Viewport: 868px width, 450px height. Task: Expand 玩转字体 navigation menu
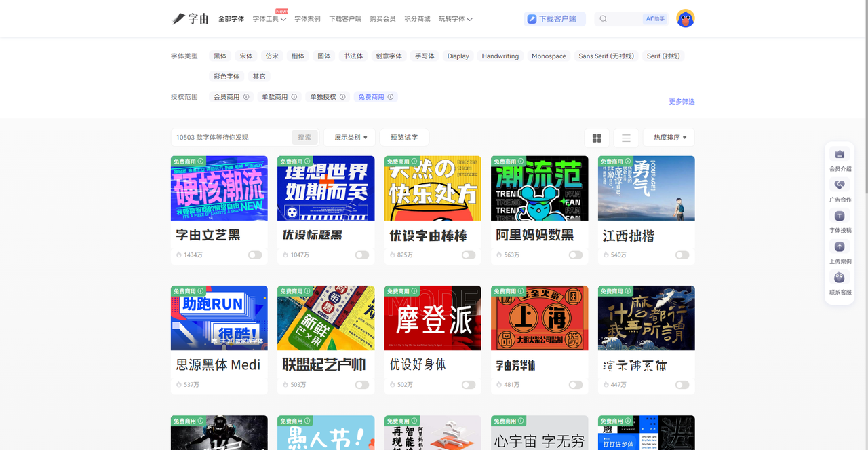455,19
